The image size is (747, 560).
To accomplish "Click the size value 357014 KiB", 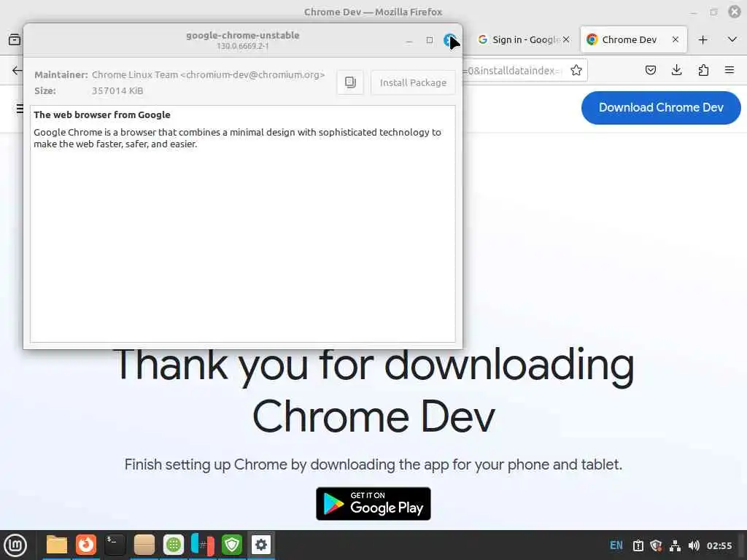I will click(117, 90).
